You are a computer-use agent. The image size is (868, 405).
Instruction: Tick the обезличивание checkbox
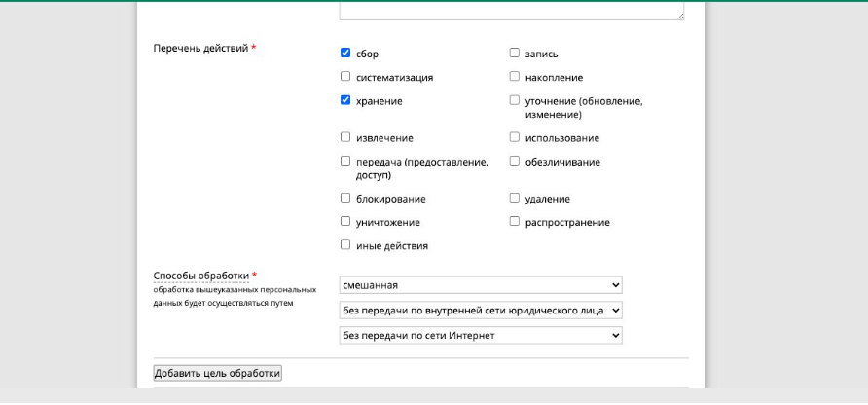click(514, 162)
